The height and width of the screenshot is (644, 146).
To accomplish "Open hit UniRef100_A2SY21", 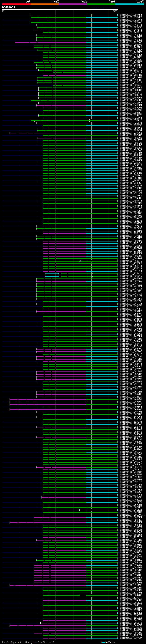I will pyautogui.click(x=131, y=273).
